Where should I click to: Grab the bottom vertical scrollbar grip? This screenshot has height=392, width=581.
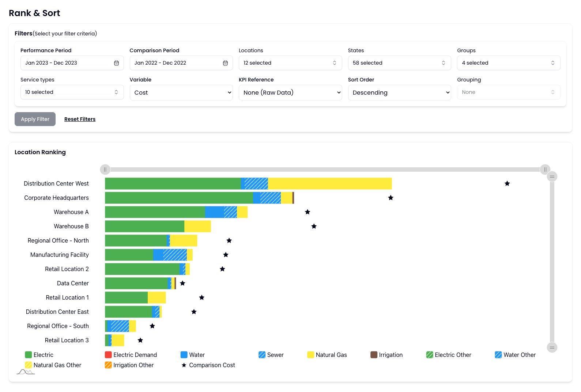(552, 347)
